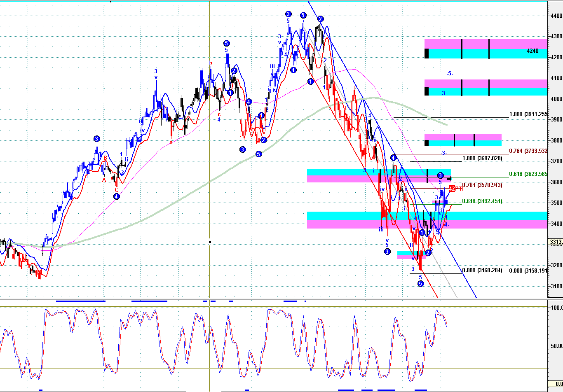Image resolution: width=563 pixels, height=392 pixels.
Task: Select the 0.000 (3160.204) Fibonacci label
Action: coord(482,271)
